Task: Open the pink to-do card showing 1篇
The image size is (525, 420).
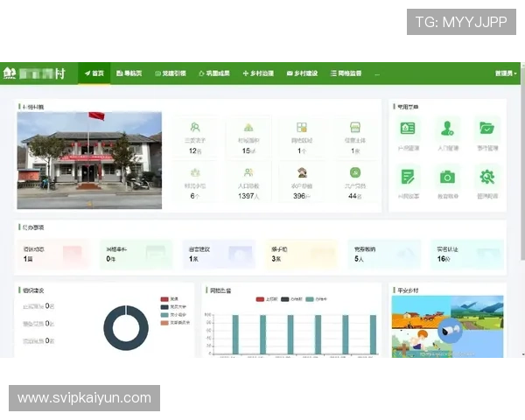Action: 53,255
